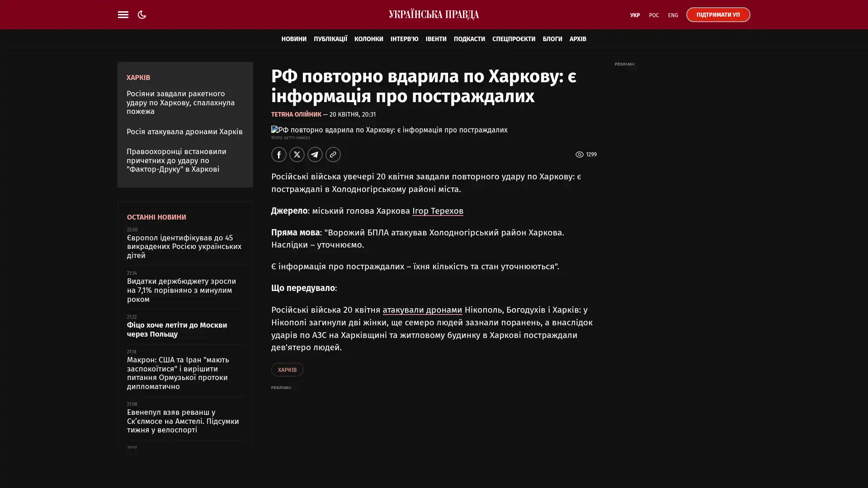Click the ХАРКІВ tag below article
This screenshot has width=868, height=488.
tap(287, 370)
